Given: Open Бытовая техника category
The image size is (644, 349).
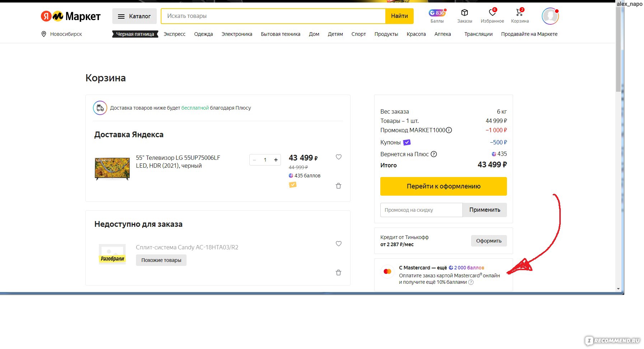Looking at the screenshot, I should point(281,34).
